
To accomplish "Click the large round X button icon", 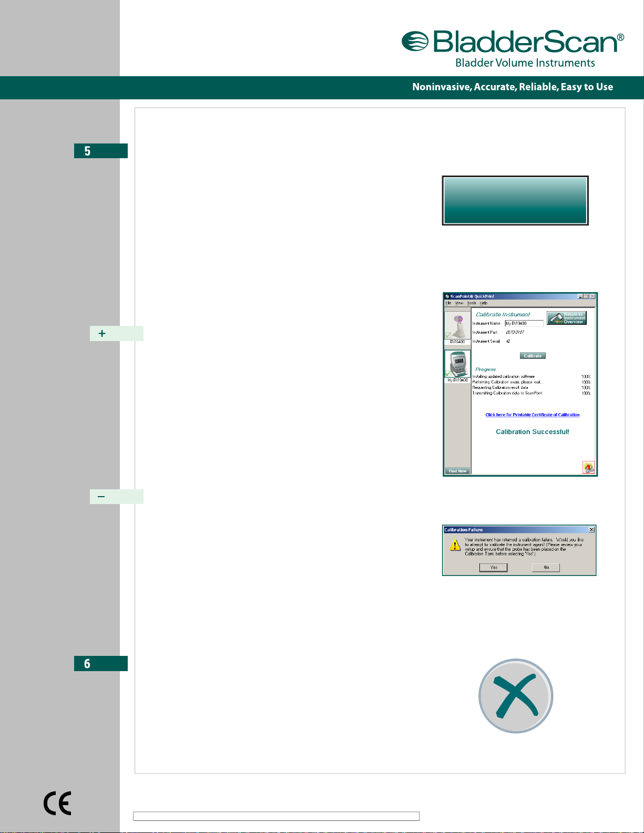I will click(516, 696).
